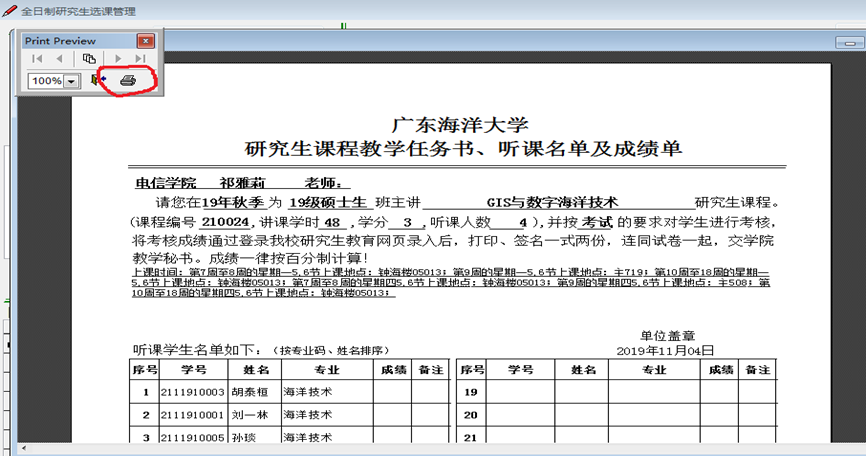Open the Go to Page icon

89,60
